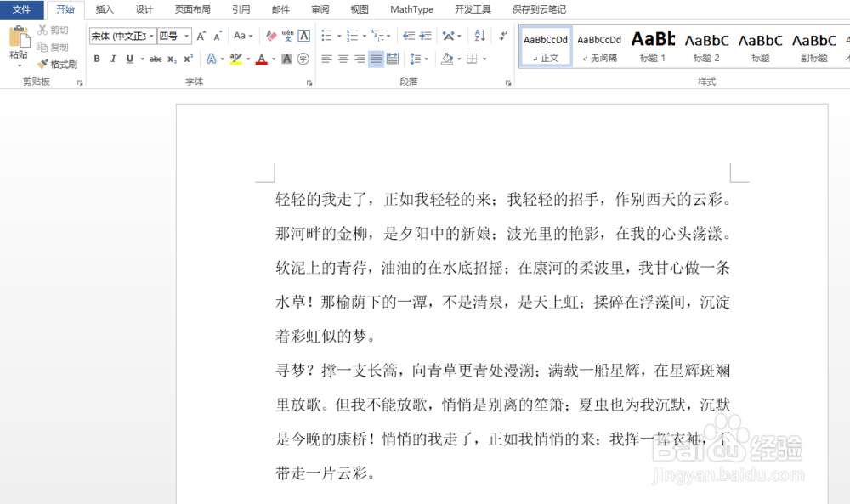Open the 文件 (File) tab
The height and width of the screenshot is (504, 850).
(x=22, y=9)
